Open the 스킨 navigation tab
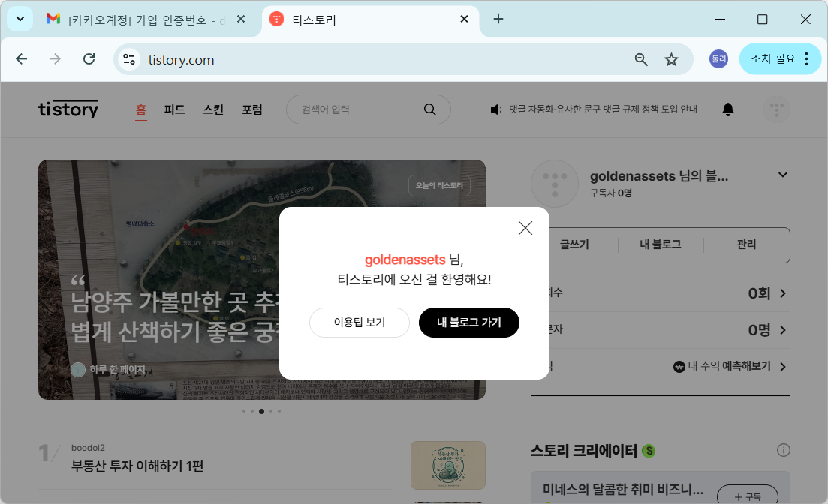 pyautogui.click(x=213, y=109)
